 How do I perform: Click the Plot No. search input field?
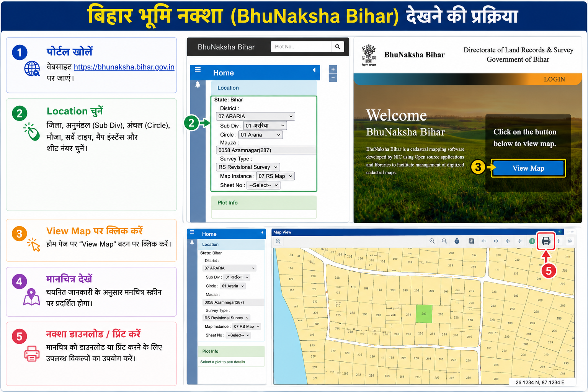pyautogui.click(x=301, y=47)
